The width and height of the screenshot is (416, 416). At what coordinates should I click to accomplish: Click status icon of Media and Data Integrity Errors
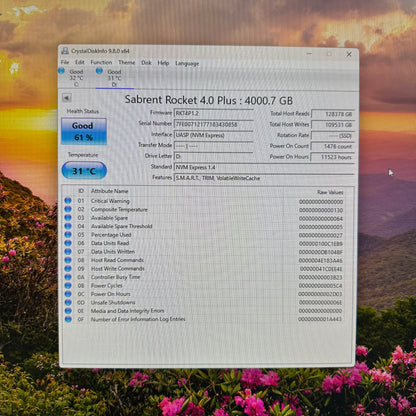[68, 311]
